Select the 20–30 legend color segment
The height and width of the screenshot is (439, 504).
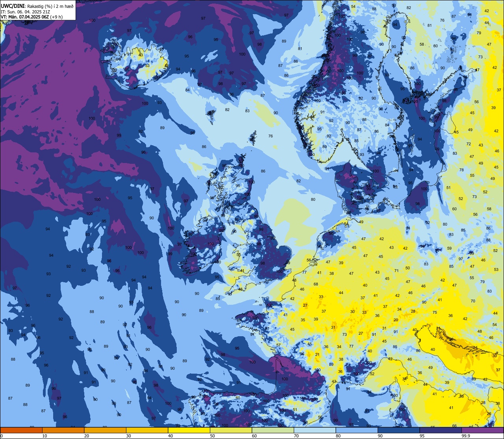(x=105, y=430)
